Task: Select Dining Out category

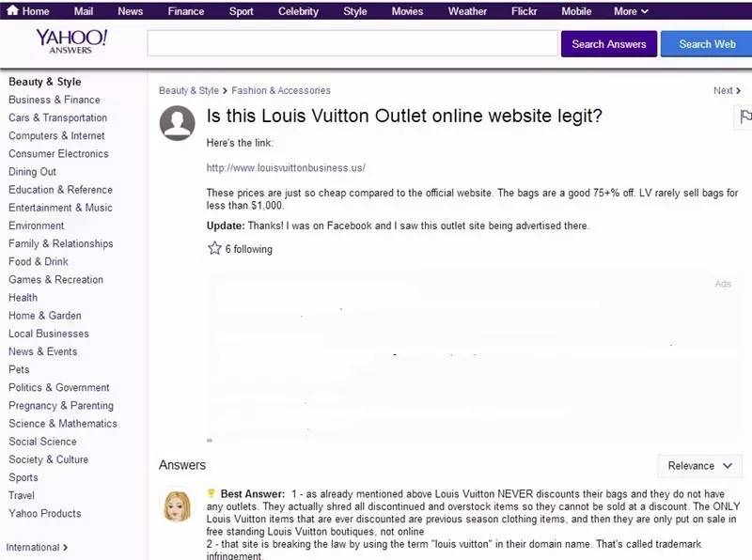Action: [32, 172]
